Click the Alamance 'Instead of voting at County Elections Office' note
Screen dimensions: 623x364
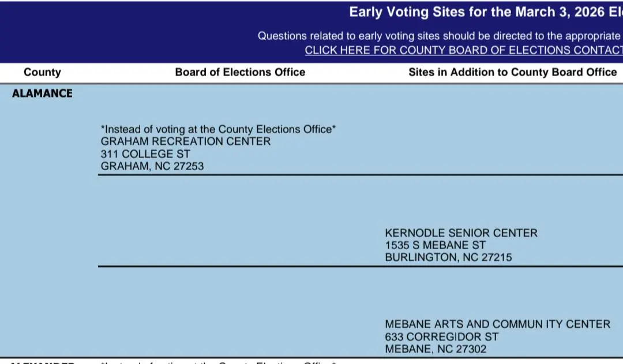[218, 129]
